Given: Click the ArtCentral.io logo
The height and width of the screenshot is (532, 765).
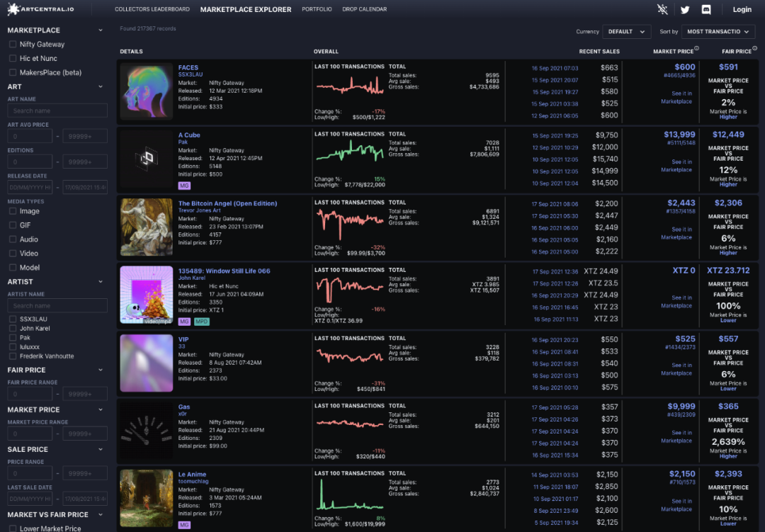Looking at the screenshot, I should pyautogui.click(x=41, y=9).
